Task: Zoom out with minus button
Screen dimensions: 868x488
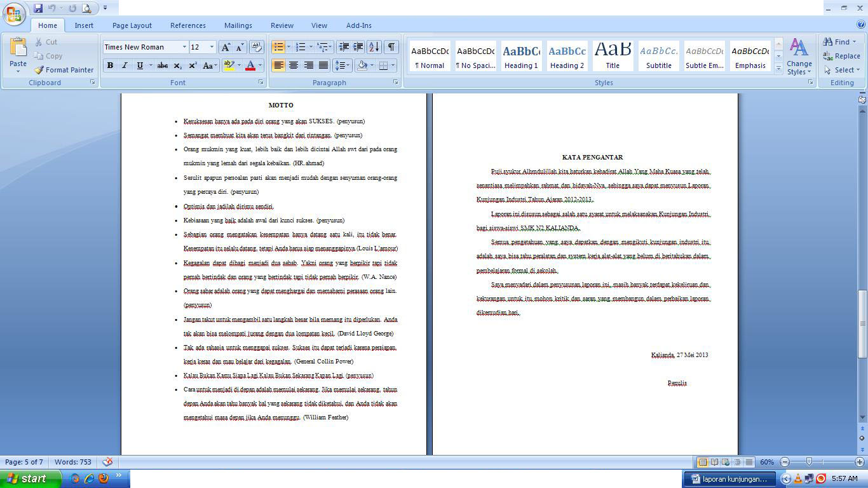Action: click(x=785, y=462)
